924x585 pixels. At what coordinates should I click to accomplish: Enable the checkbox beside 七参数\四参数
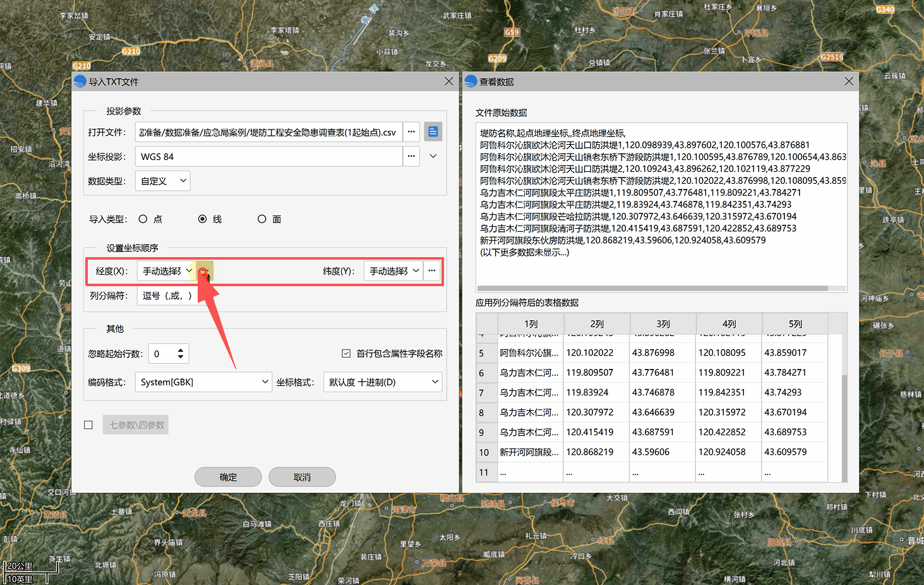[88, 425]
